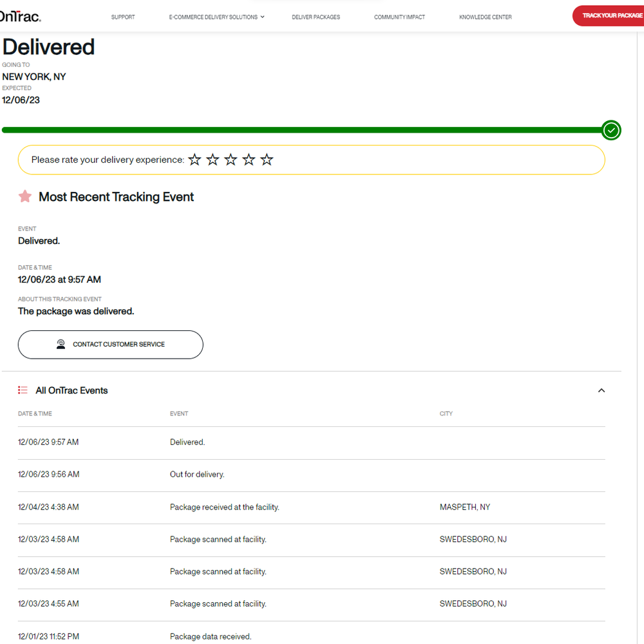Click the 12/06/23 at 9:57 AM text
644x644 pixels.
[x=59, y=279]
